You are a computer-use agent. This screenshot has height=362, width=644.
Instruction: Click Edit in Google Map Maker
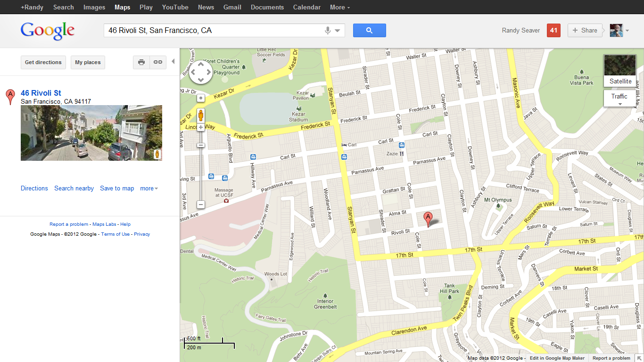tap(557, 358)
